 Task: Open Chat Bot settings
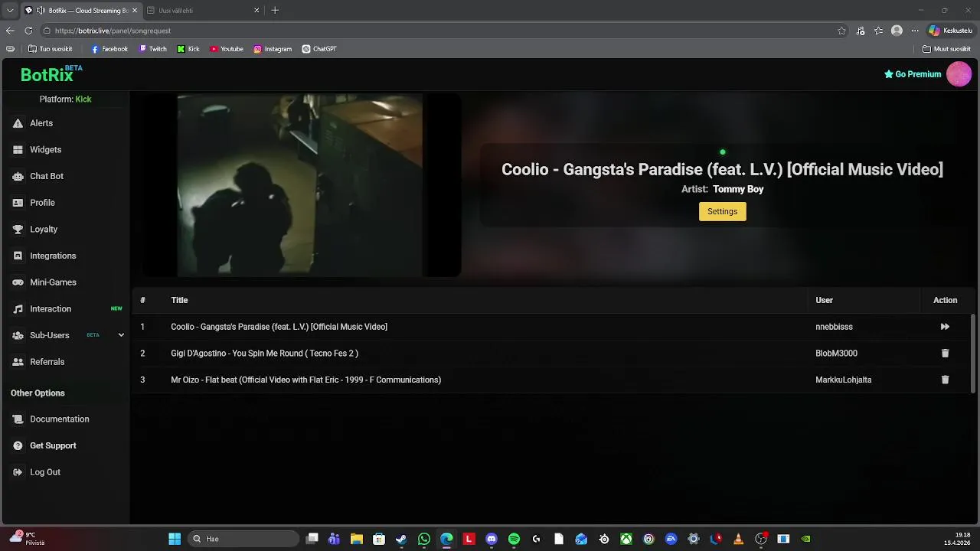pyautogui.click(x=46, y=176)
